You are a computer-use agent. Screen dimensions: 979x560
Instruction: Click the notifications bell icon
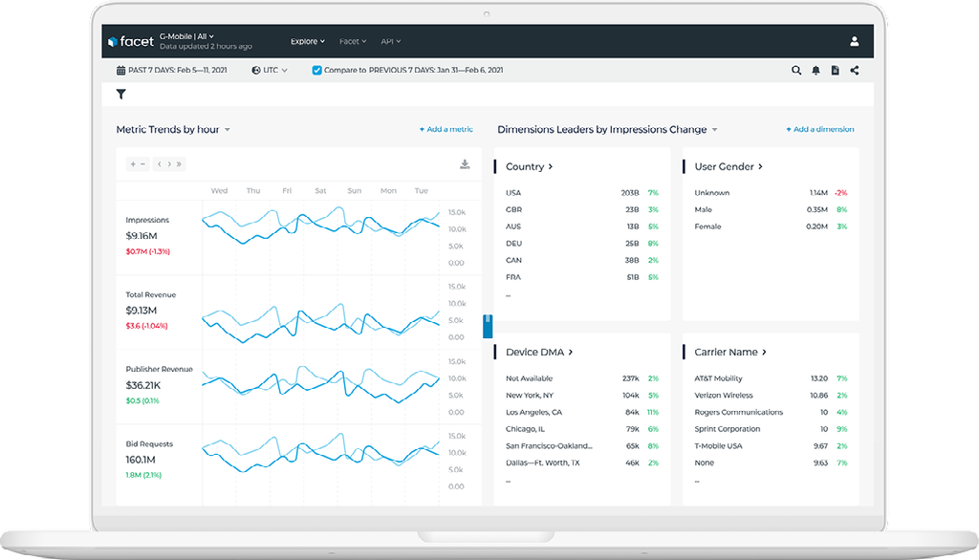click(x=816, y=71)
